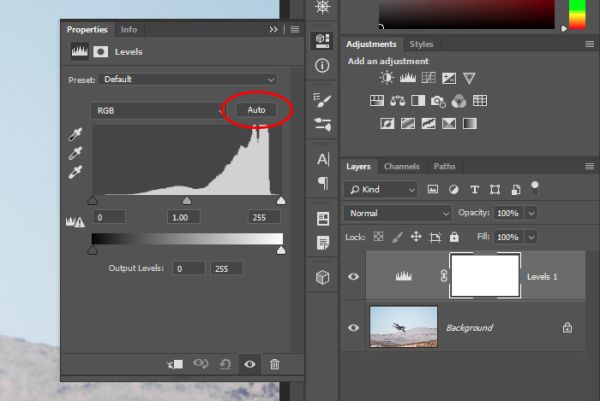Image resolution: width=600 pixels, height=401 pixels.
Task: Click the histogram warning recalculate icon
Action: tap(75, 222)
